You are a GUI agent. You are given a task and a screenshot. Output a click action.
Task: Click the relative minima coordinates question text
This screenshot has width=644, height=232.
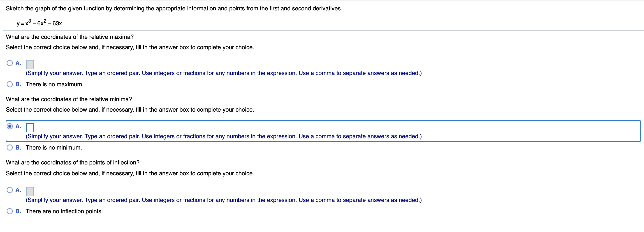click(69, 99)
